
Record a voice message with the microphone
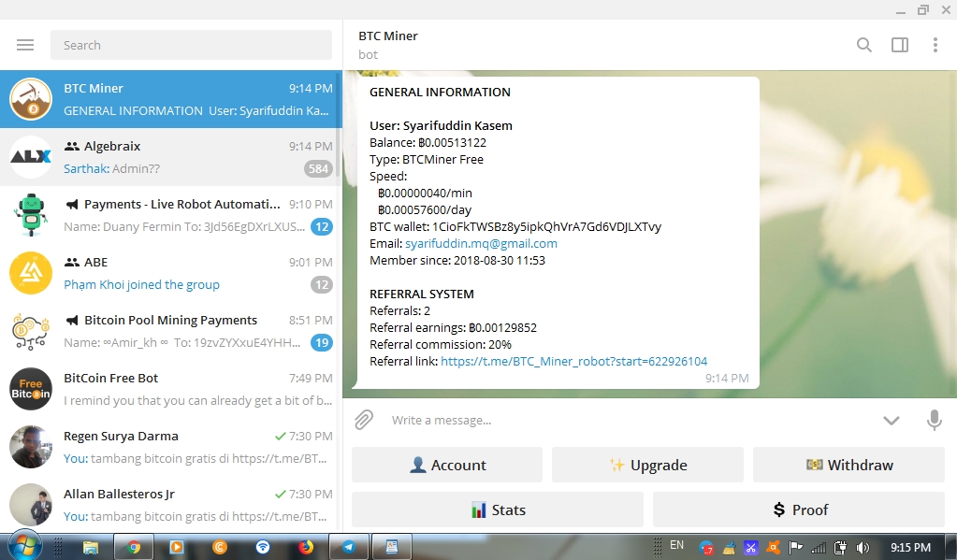pyautogui.click(x=934, y=420)
